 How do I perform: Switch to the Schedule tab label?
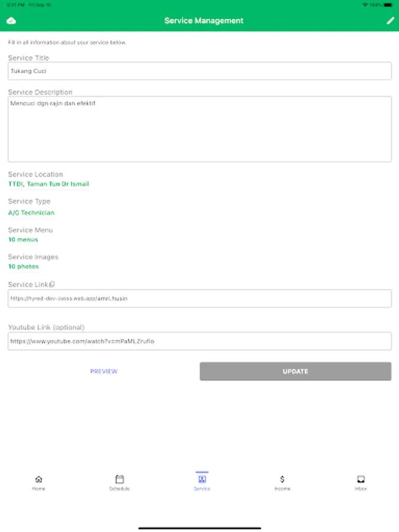click(x=119, y=489)
